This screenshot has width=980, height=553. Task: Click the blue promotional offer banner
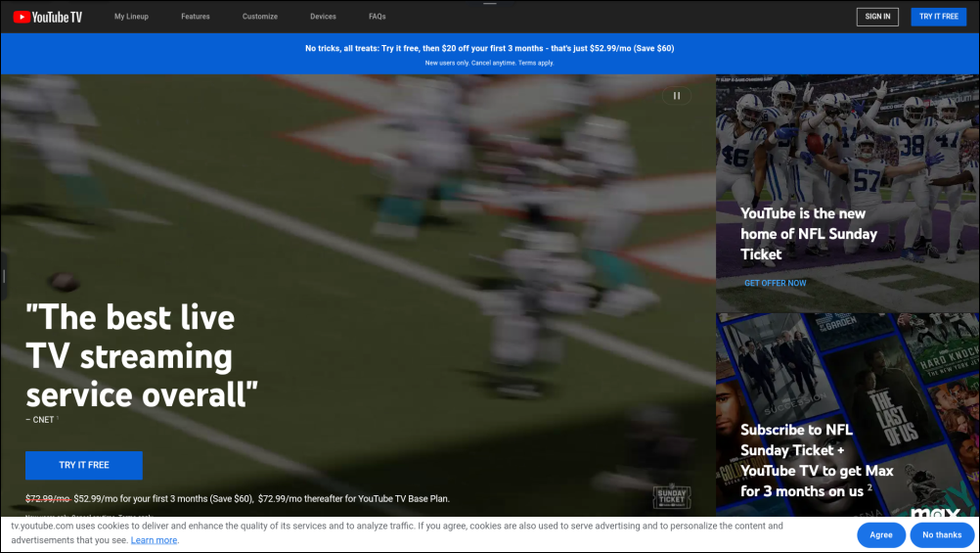[x=489, y=54]
